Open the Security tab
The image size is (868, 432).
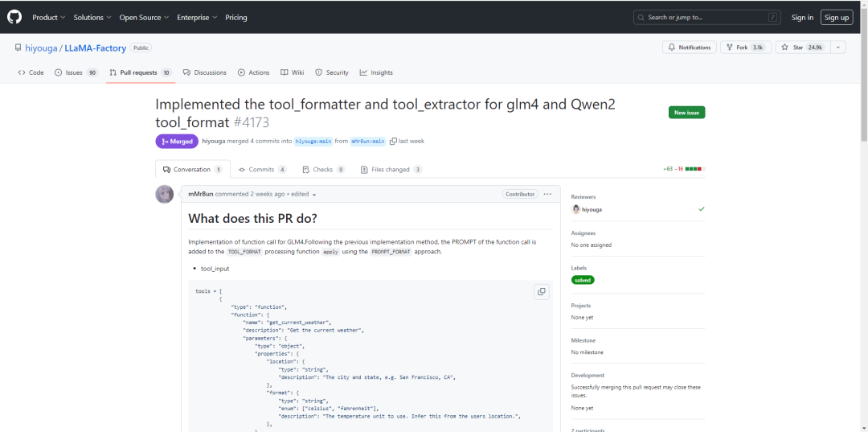pos(332,72)
